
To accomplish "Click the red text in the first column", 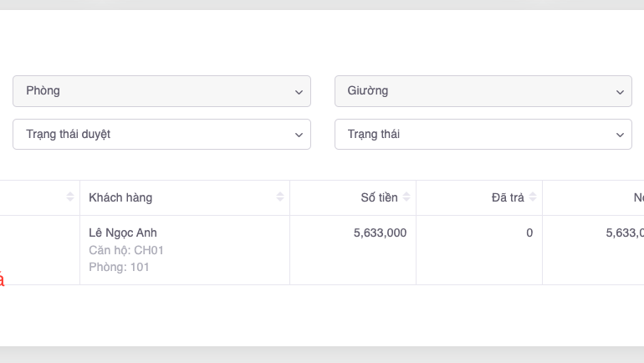I will [2, 280].
